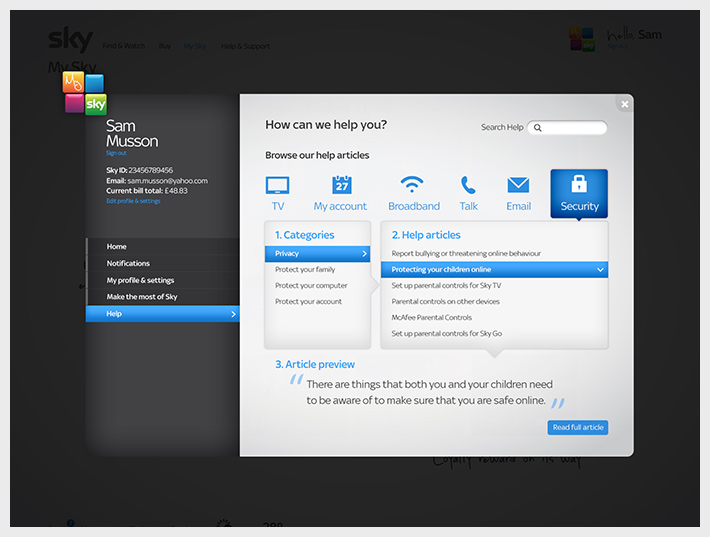The width and height of the screenshot is (710, 537).
Task: Collapse chevron on Protecting your children online
Action: pos(600,270)
